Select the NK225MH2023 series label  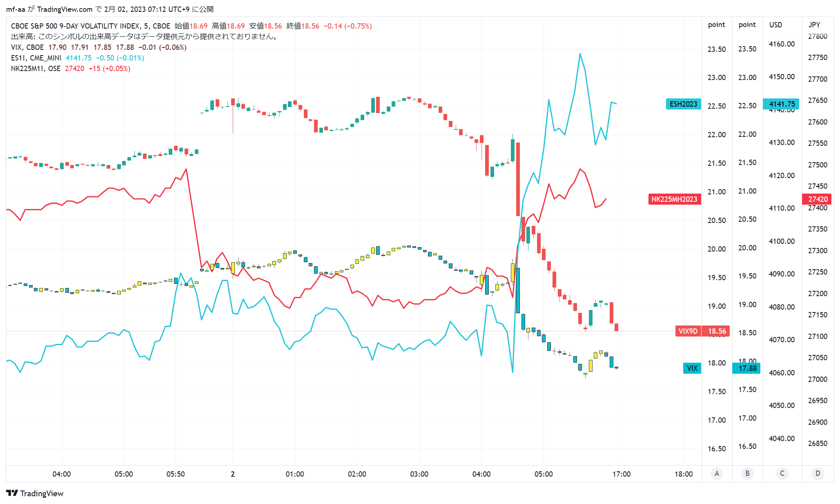point(674,199)
